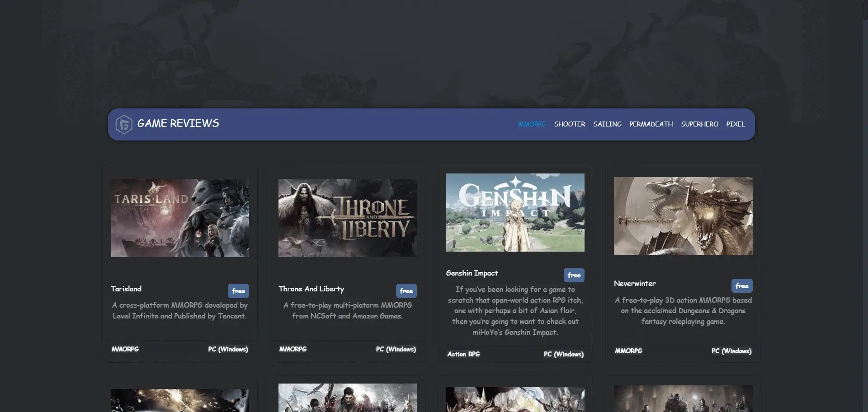Select the SUPERHERO navigation item

point(699,124)
